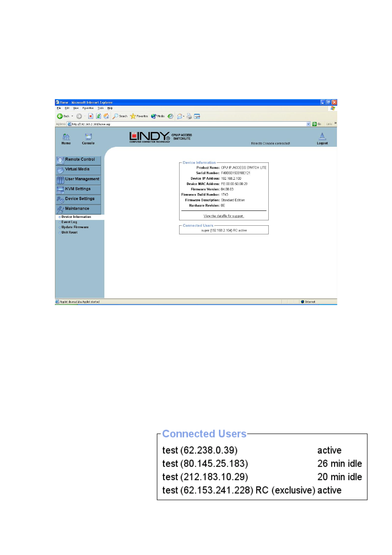Open the User Management section
This screenshot has height=555, width=392.
pos(78,179)
